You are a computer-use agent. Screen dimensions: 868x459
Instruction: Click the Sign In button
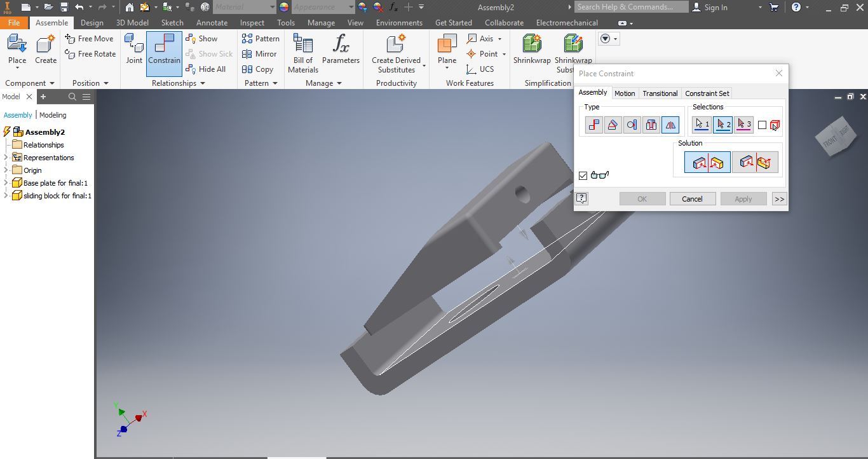[x=710, y=7]
